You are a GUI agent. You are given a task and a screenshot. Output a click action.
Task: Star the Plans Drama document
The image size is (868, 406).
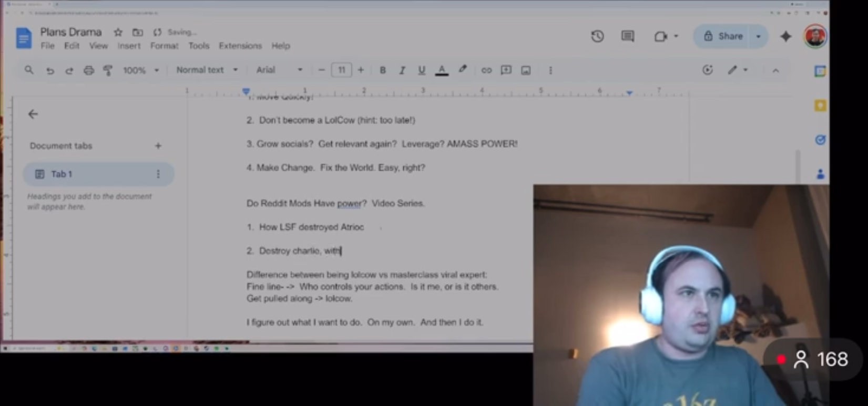[118, 32]
